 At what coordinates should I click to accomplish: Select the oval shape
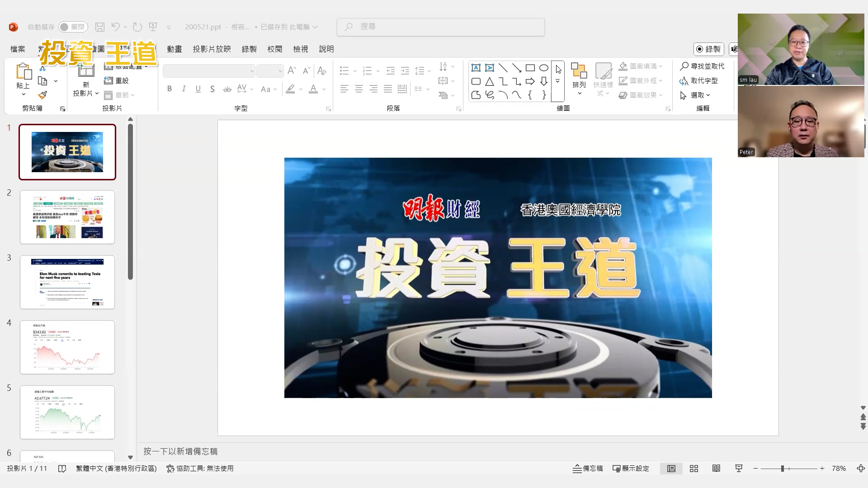click(x=544, y=68)
